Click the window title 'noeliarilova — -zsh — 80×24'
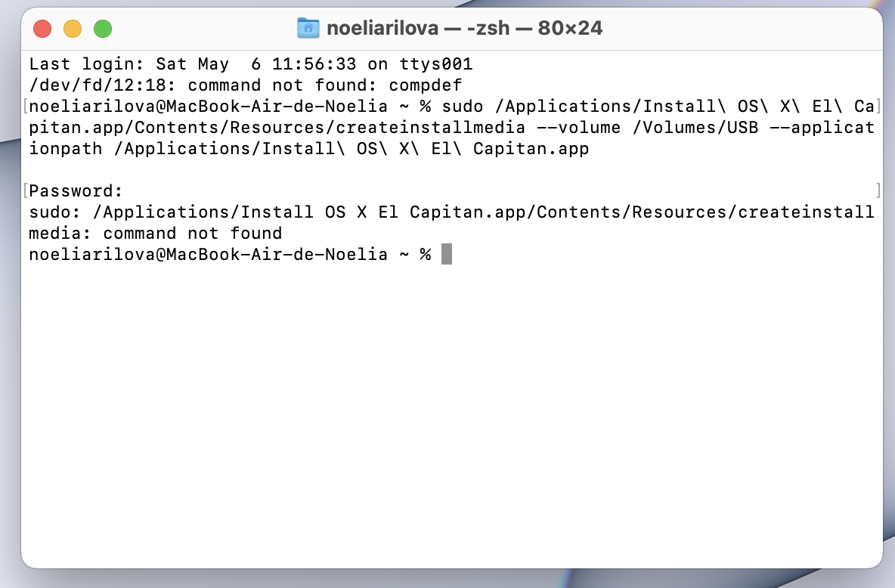 464,29
